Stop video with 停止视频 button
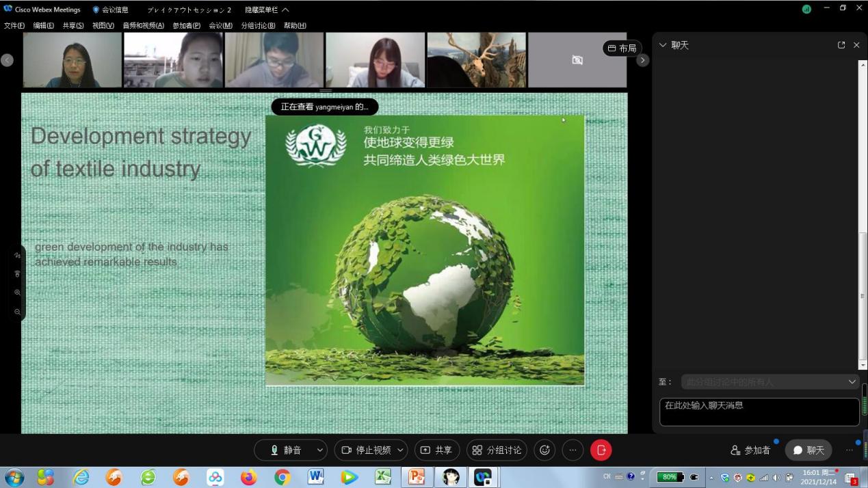The image size is (868, 488). (x=367, y=450)
